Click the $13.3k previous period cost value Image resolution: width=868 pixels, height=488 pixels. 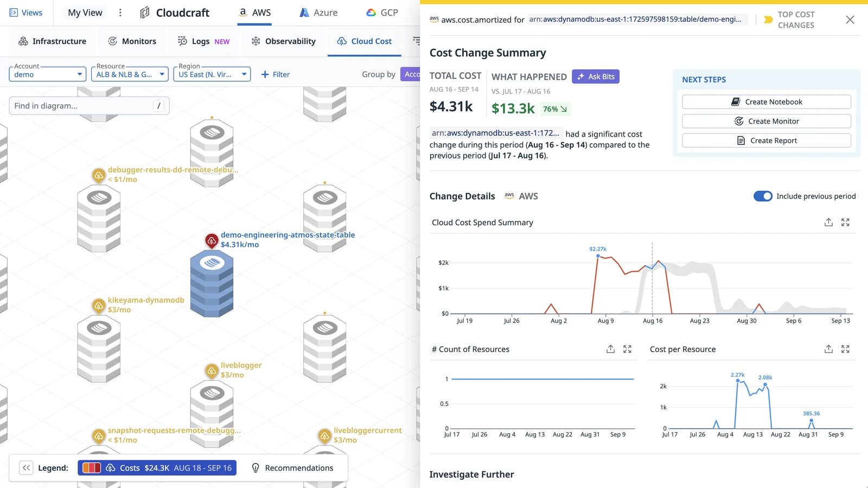[513, 108]
